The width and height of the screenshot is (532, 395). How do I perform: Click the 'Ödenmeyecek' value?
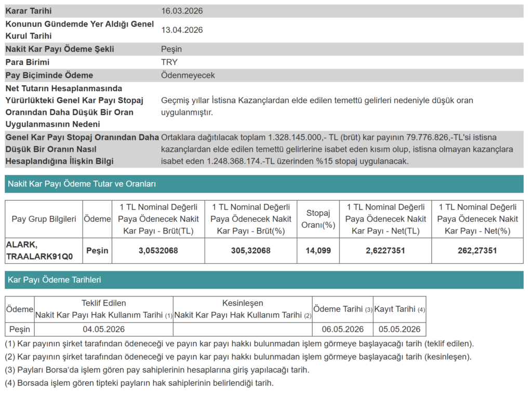(x=188, y=75)
